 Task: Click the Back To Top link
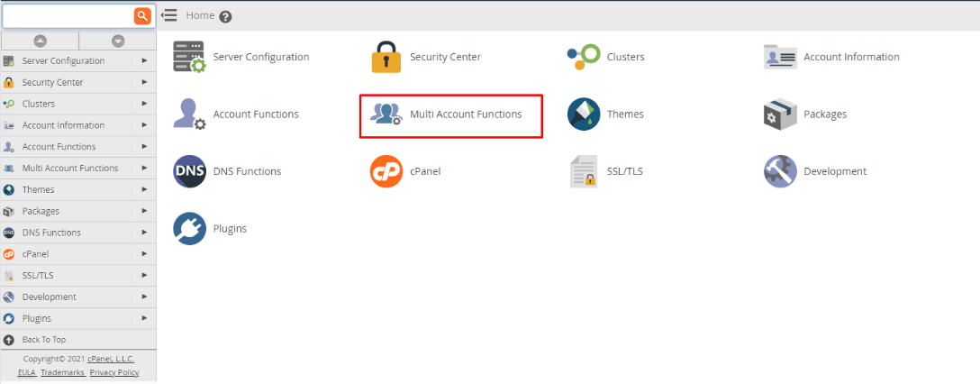[x=43, y=340]
